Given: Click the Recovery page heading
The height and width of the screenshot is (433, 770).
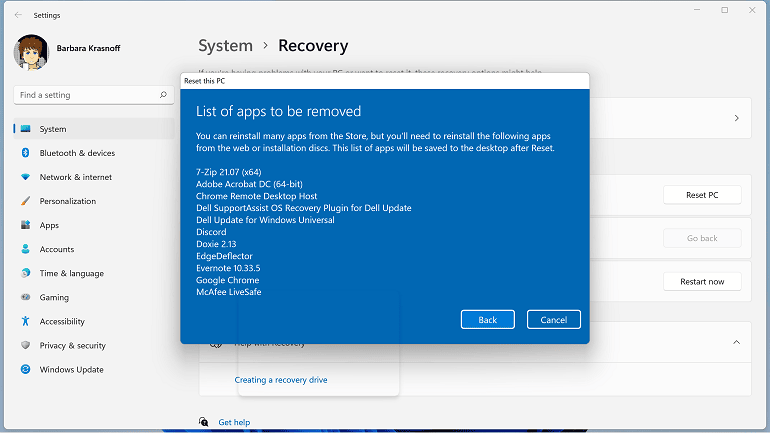Looking at the screenshot, I should point(313,46).
